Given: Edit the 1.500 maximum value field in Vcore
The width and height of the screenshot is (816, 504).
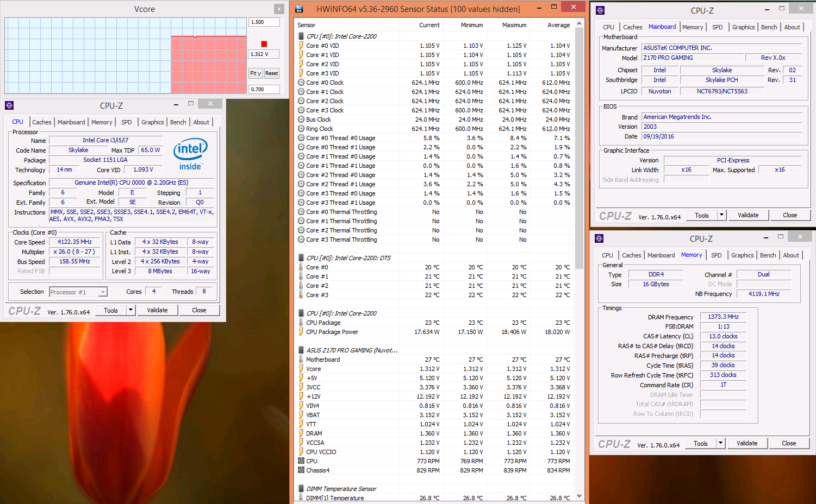Looking at the screenshot, I should [264, 22].
